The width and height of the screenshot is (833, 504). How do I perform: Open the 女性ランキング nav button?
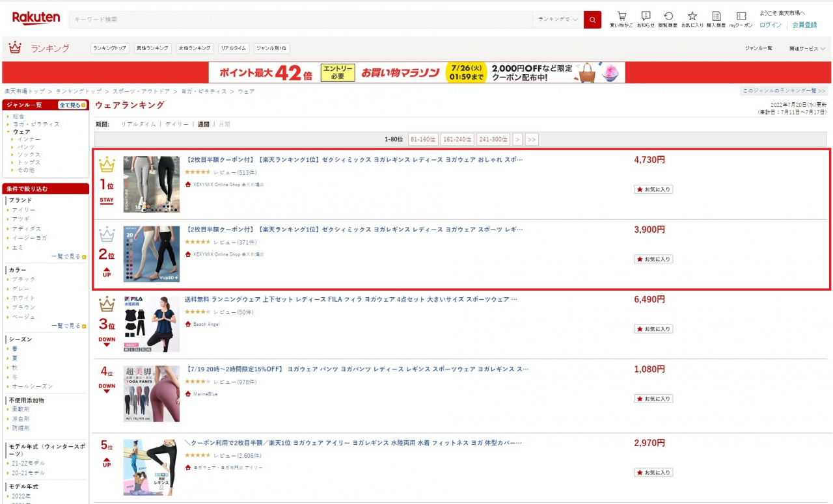[x=195, y=48]
